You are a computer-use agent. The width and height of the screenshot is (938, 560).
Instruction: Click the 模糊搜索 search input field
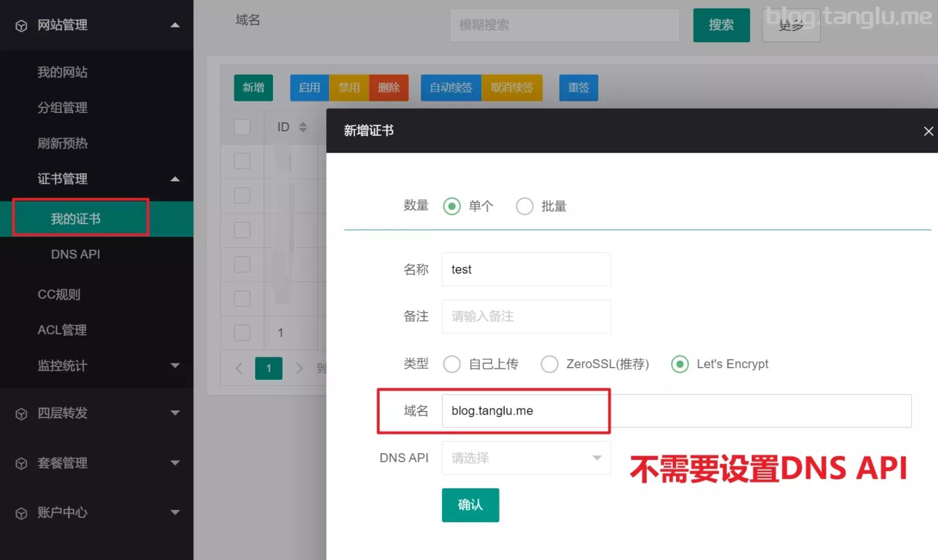tap(564, 25)
